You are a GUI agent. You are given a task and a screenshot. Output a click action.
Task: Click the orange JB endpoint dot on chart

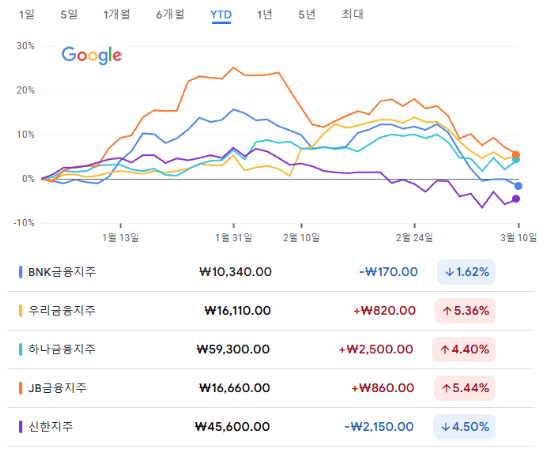[x=516, y=155]
